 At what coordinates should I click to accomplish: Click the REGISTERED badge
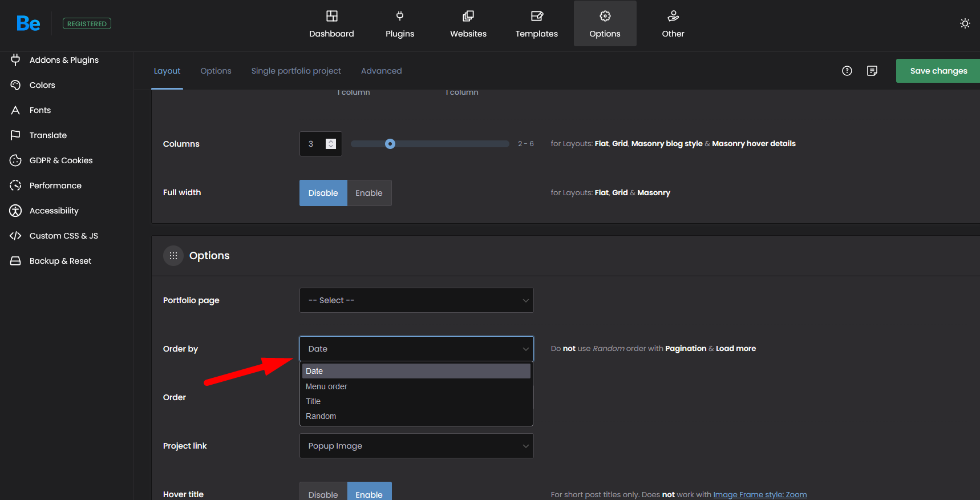tap(87, 23)
